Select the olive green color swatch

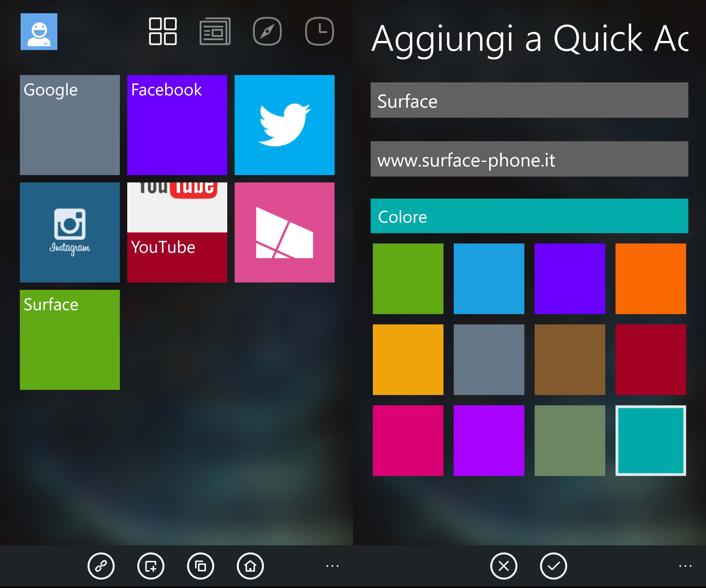point(570,441)
